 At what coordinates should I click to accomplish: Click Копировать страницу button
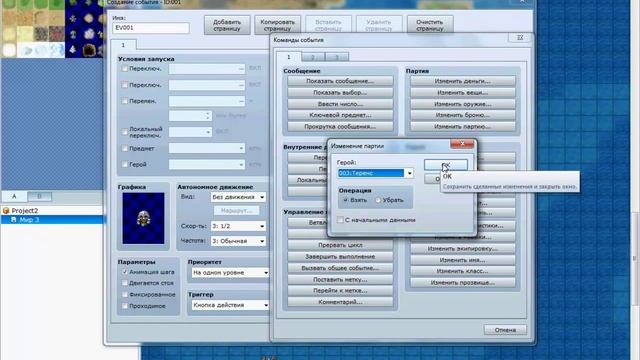278,25
